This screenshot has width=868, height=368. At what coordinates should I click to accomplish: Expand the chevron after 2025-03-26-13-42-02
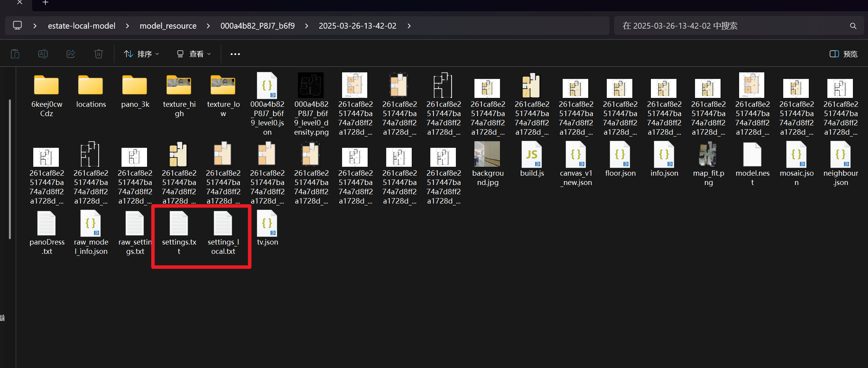[x=409, y=26]
